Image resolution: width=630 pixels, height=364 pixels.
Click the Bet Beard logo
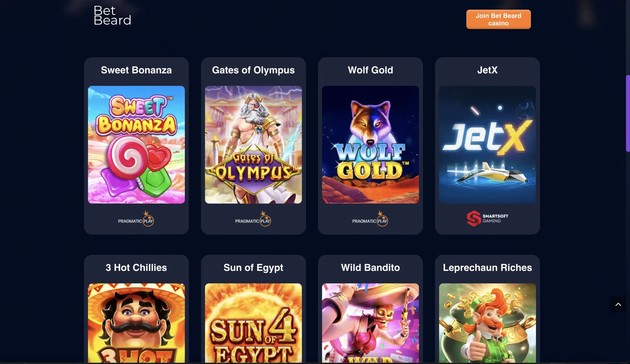[112, 15]
